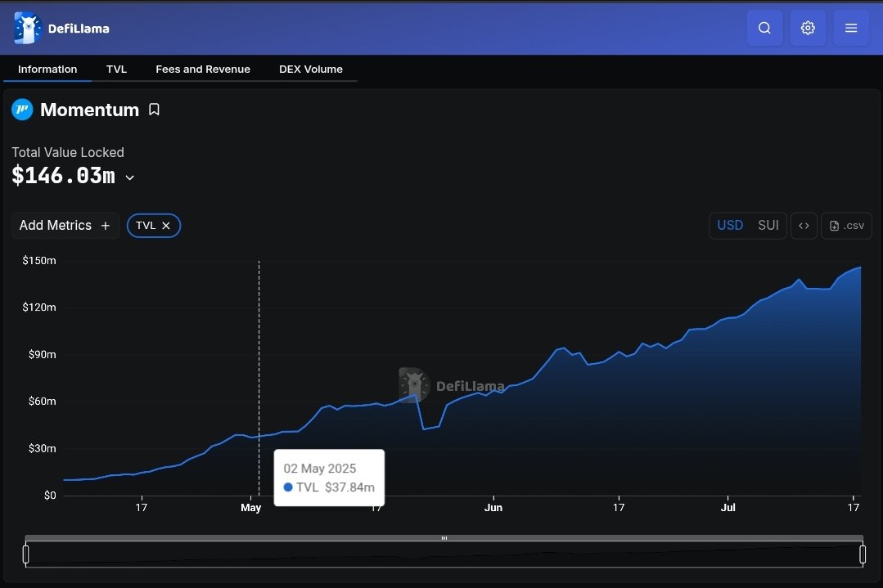
Task: Click the May x-axis label
Action: (x=250, y=508)
